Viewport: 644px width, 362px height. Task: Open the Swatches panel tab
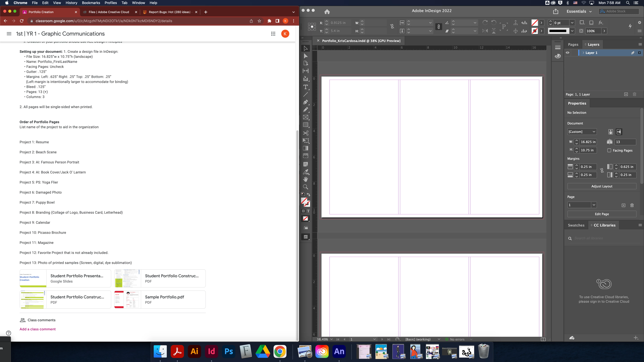tap(576, 225)
